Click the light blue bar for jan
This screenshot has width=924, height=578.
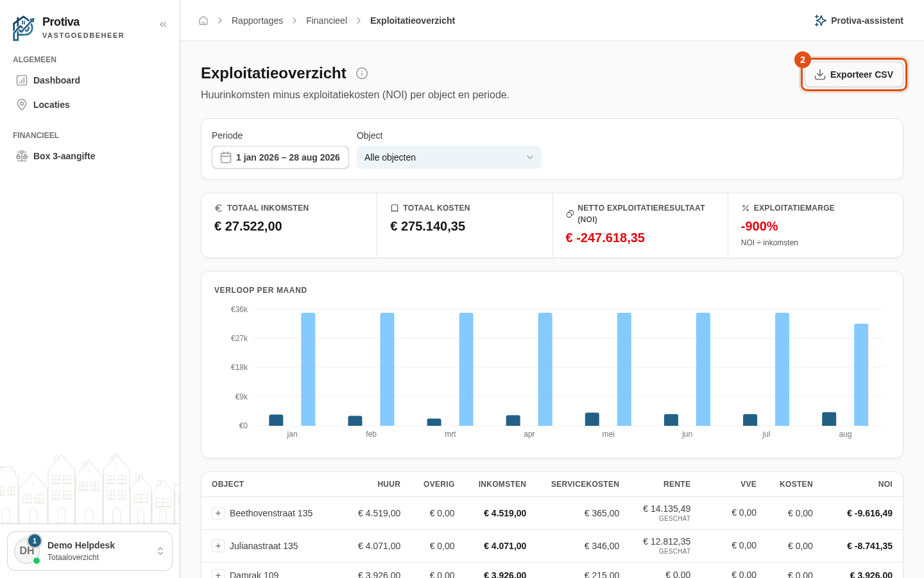(x=308, y=369)
